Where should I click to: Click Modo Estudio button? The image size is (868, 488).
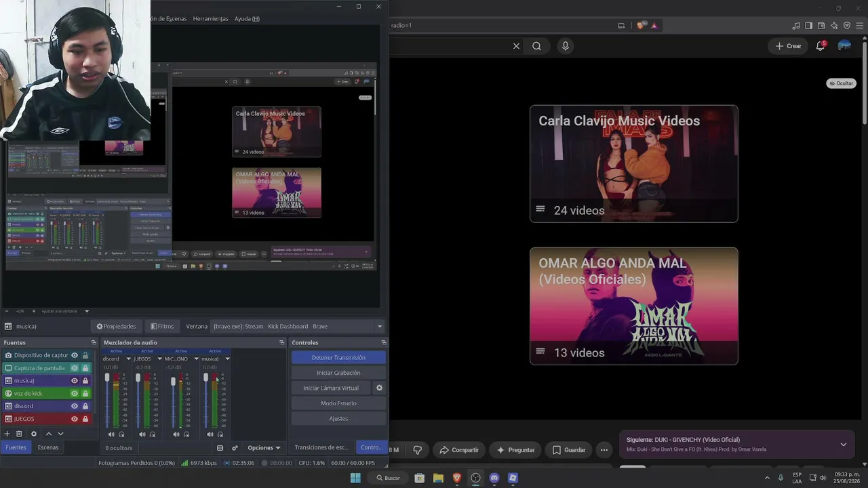click(x=338, y=403)
